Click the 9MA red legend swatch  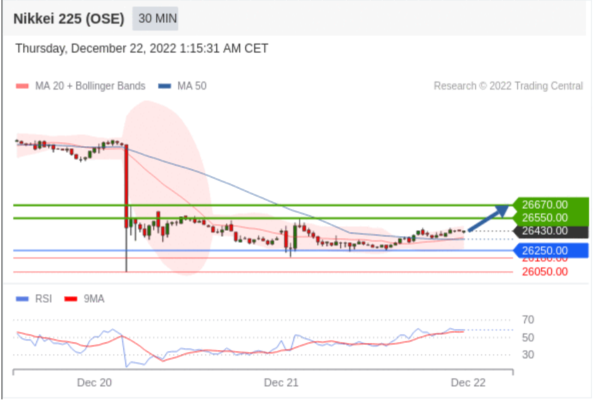(71, 299)
